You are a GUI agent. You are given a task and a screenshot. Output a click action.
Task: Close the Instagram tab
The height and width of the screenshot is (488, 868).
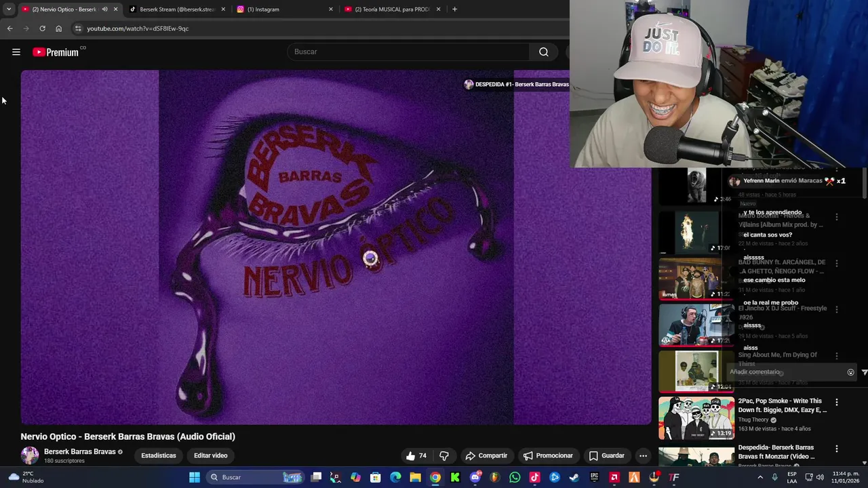pyautogui.click(x=331, y=9)
